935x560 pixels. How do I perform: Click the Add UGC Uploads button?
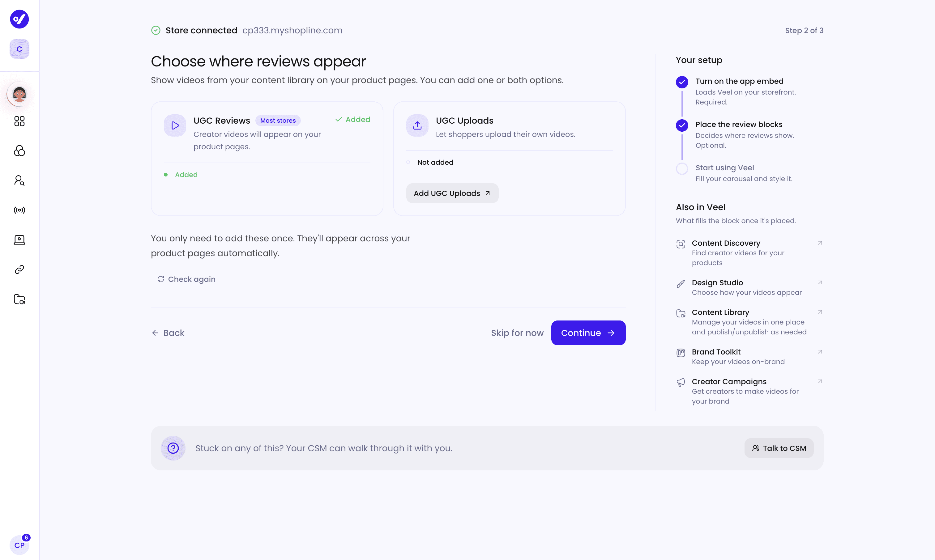pyautogui.click(x=452, y=193)
